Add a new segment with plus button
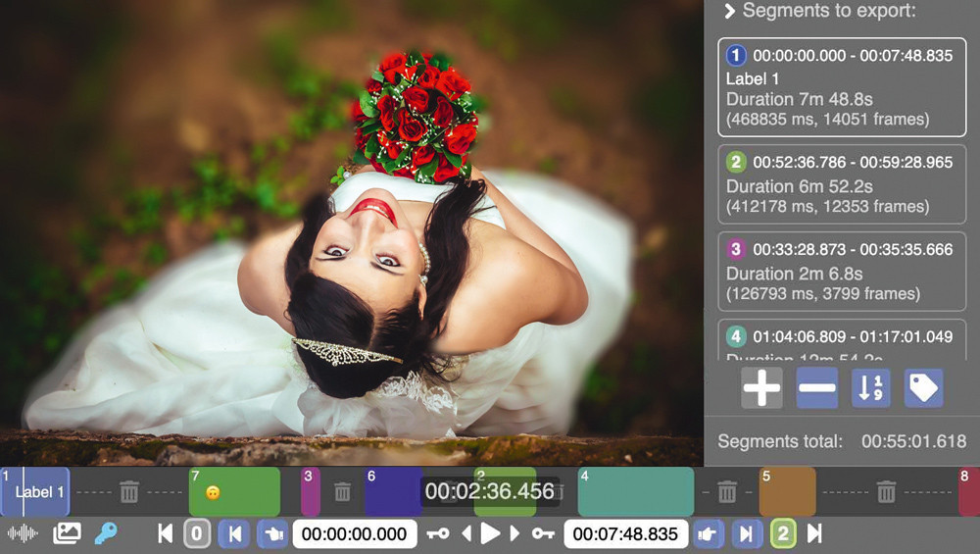This screenshot has height=554, width=980. 761,387
